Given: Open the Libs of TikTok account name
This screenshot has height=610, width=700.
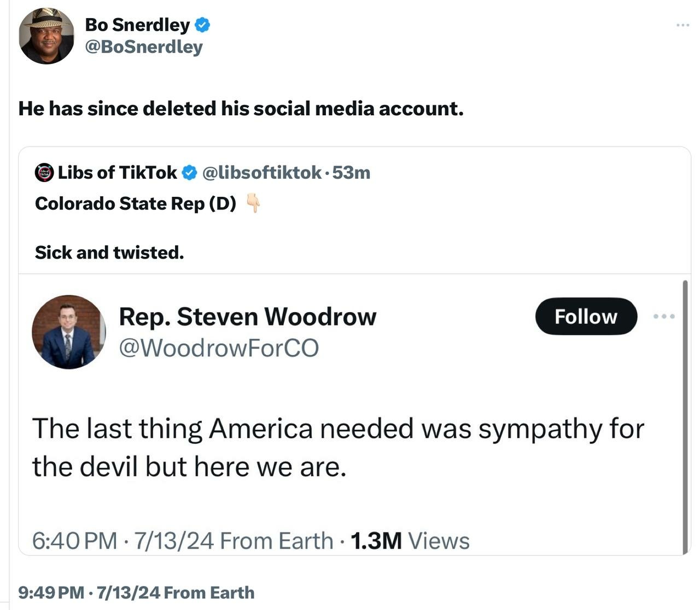Looking at the screenshot, I should point(117,173).
